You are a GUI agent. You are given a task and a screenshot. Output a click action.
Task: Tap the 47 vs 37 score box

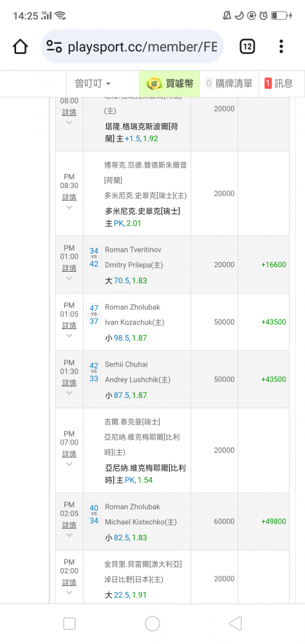(x=94, y=315)
